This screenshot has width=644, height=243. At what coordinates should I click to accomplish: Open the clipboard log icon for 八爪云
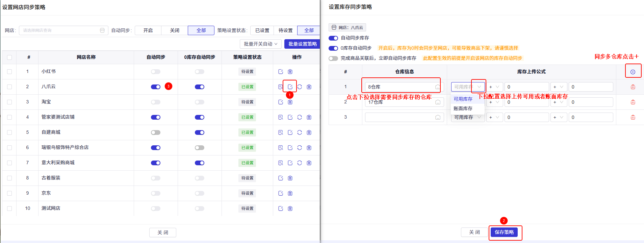309,87
